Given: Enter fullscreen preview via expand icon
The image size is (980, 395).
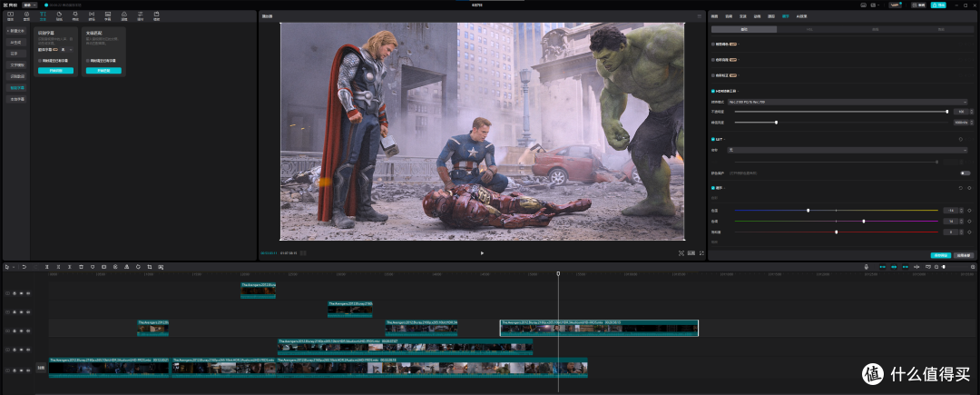Looking at the screenshot, I should [701, 253].
